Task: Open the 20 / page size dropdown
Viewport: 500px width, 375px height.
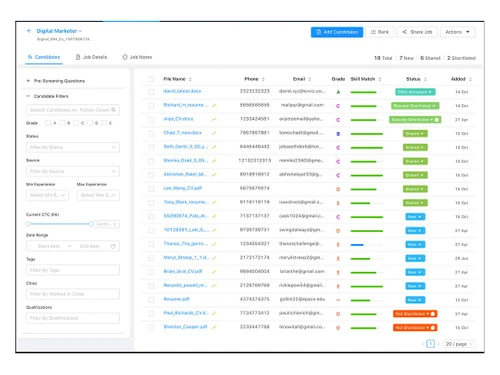Action: [x=459, y=344]
